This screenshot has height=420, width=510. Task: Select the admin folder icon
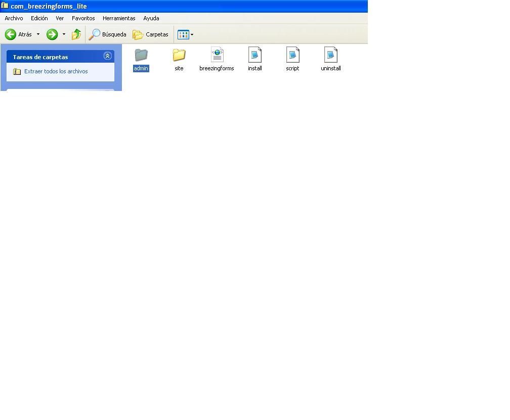pyautogui.click(x=141, y=55)
